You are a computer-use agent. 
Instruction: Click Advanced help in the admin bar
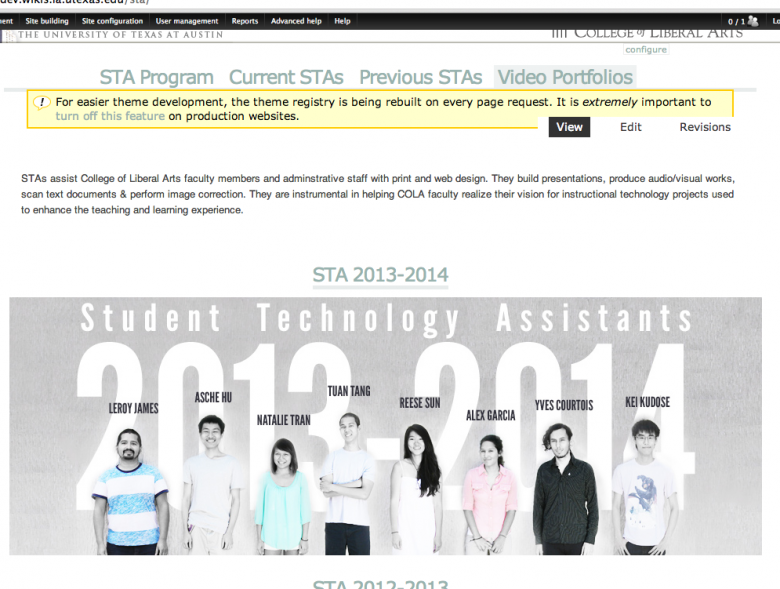[x=296, y=21]
